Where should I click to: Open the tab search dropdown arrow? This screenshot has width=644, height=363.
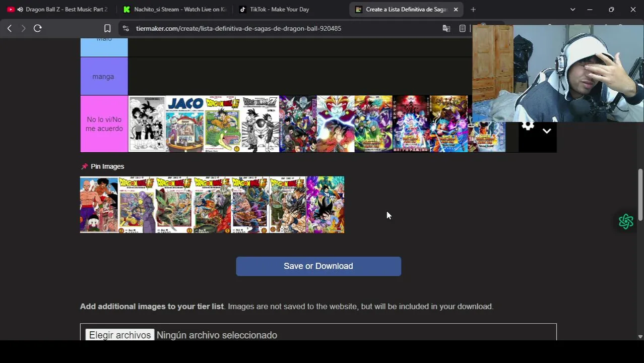pos(572,9)
